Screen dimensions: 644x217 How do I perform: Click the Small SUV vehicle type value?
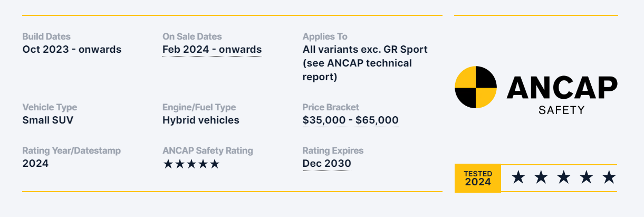[x=47, y=120]
